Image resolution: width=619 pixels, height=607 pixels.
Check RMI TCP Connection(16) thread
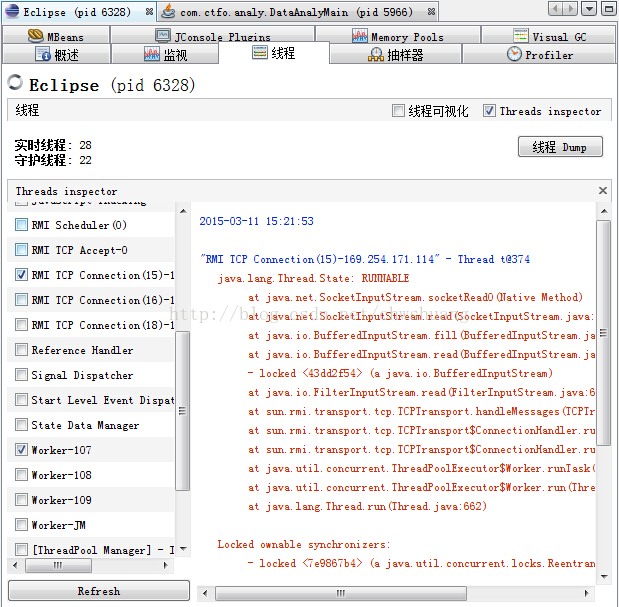21,300
